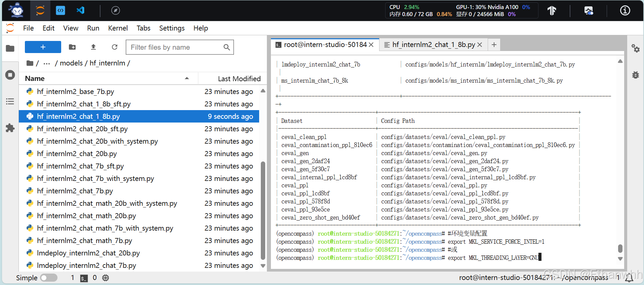The height and width of the screenshot is (285, 644).
Task: Select file hf_internlm2_chat_math_7b.py
Action: (x=139, y=241)
